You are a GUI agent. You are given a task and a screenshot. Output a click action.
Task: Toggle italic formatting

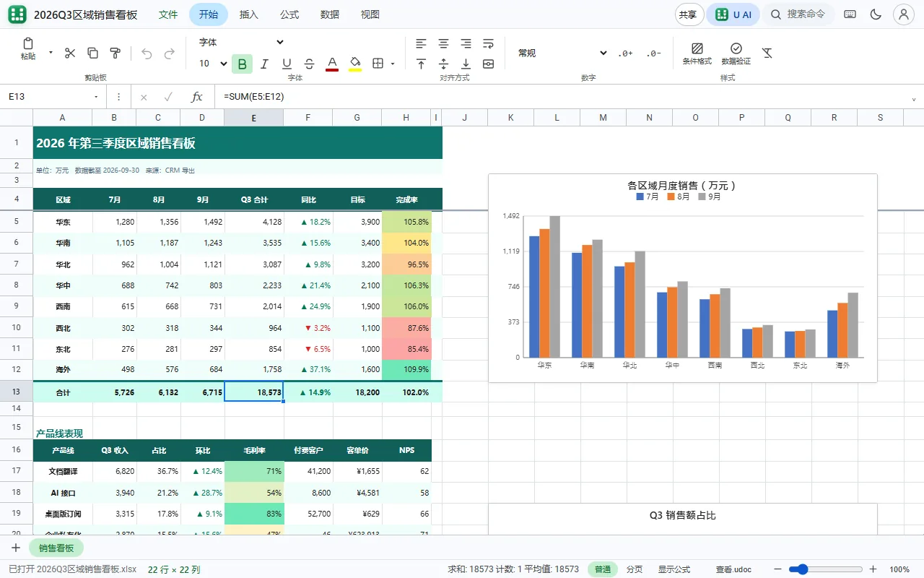264,64
